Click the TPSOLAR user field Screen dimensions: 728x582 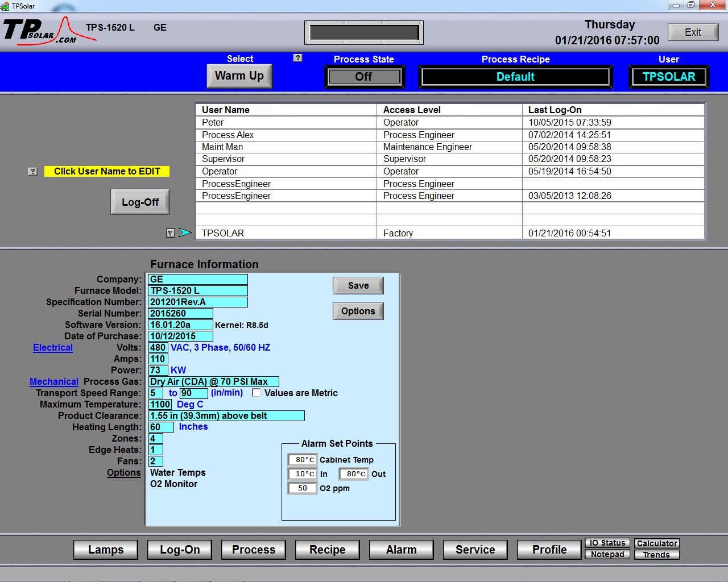[x=669, y=77]
